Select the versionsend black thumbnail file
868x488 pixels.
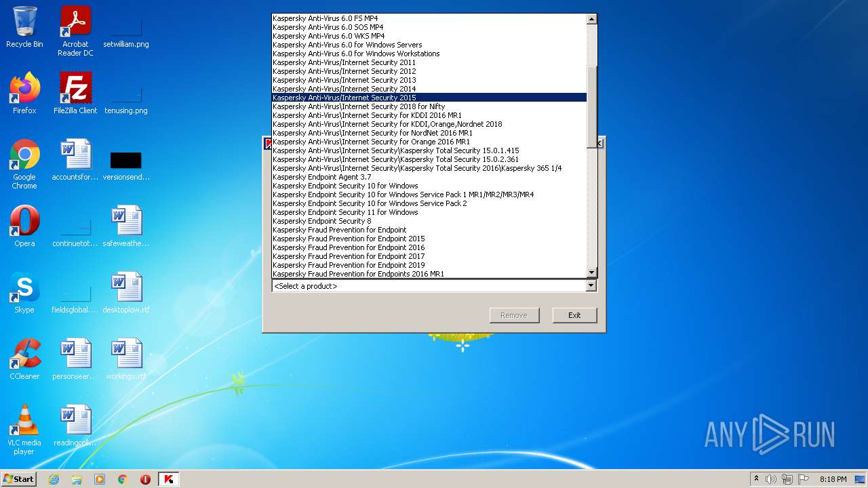[x=126, y=165]
